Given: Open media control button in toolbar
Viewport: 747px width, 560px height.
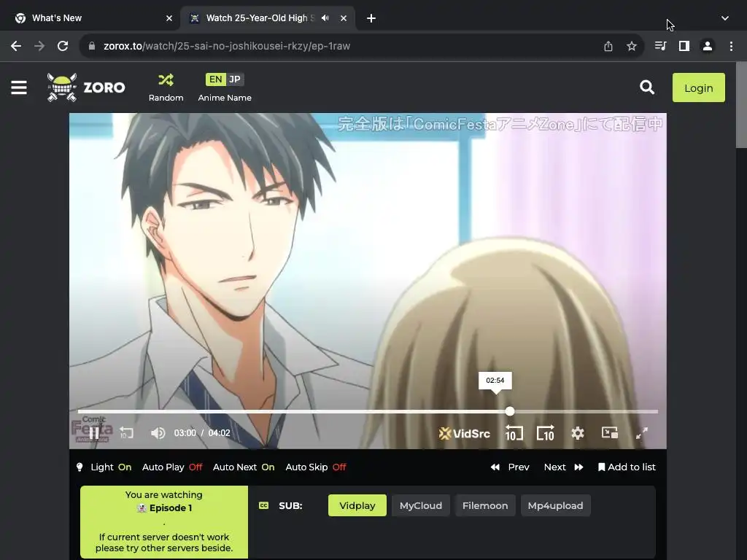Looking at the screenshot, I should pos(660,46).
